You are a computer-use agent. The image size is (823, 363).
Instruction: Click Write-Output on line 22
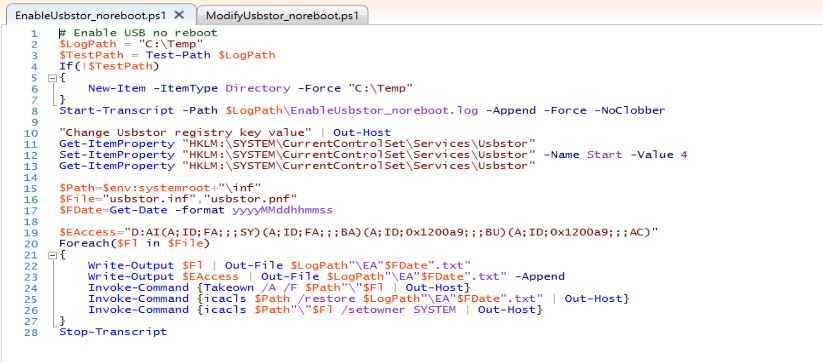click(131, 265)
